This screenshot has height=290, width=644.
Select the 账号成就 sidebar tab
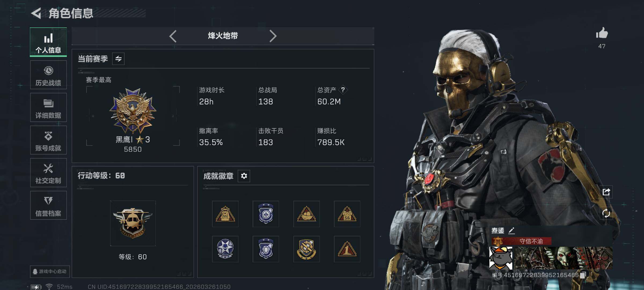click(x=48, y=140)
